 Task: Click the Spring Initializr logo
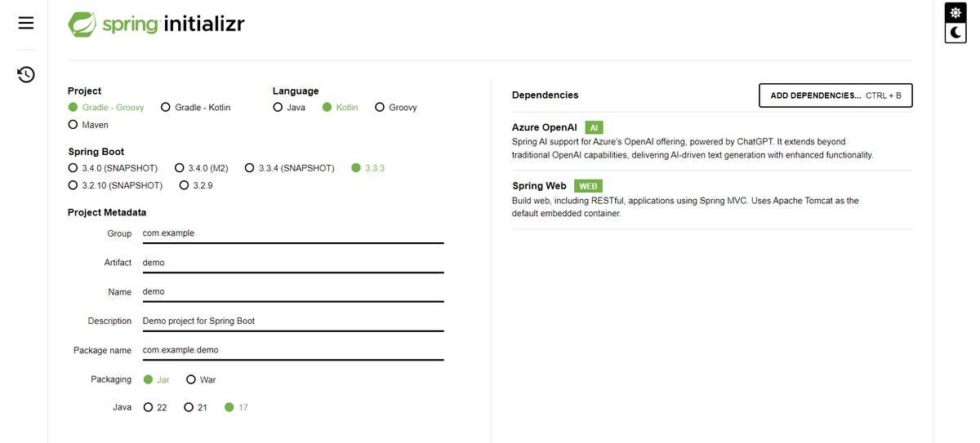157,24
